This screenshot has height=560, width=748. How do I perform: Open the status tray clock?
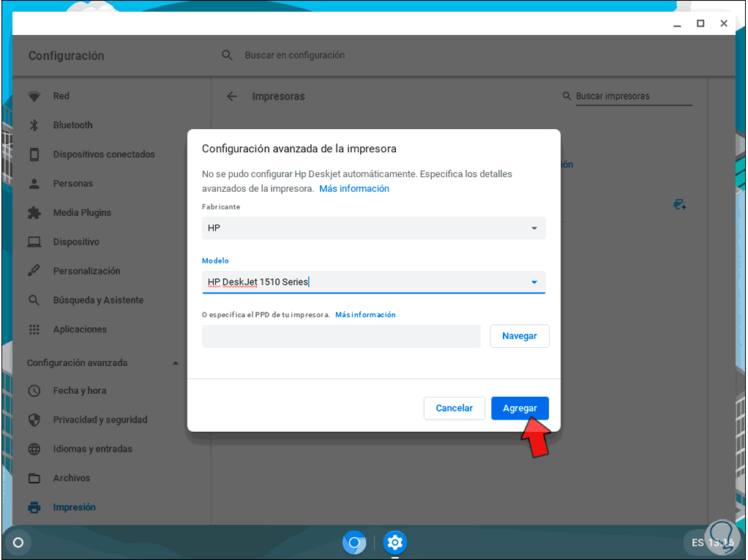tap(721, 543)
